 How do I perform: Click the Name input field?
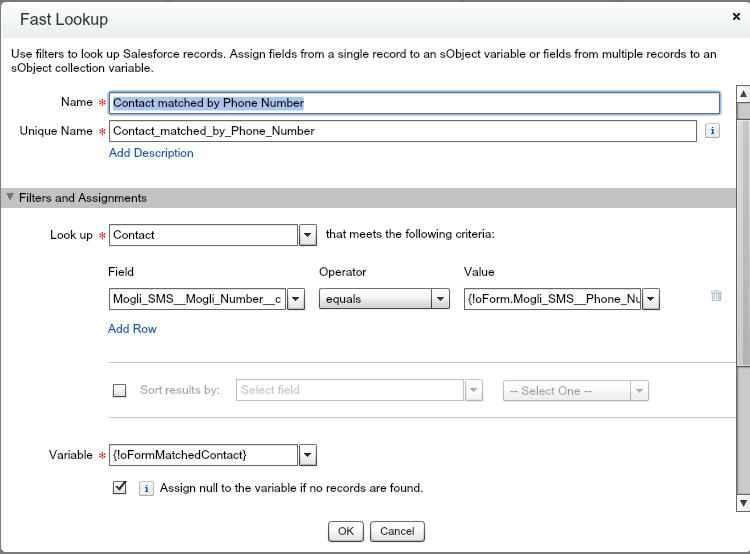tap(414, 103)
